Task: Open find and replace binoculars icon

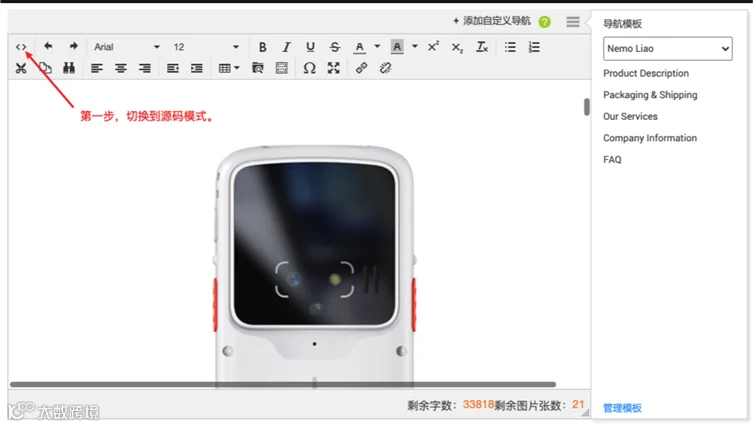Action: pyautogui.click(x=69, y=68)
